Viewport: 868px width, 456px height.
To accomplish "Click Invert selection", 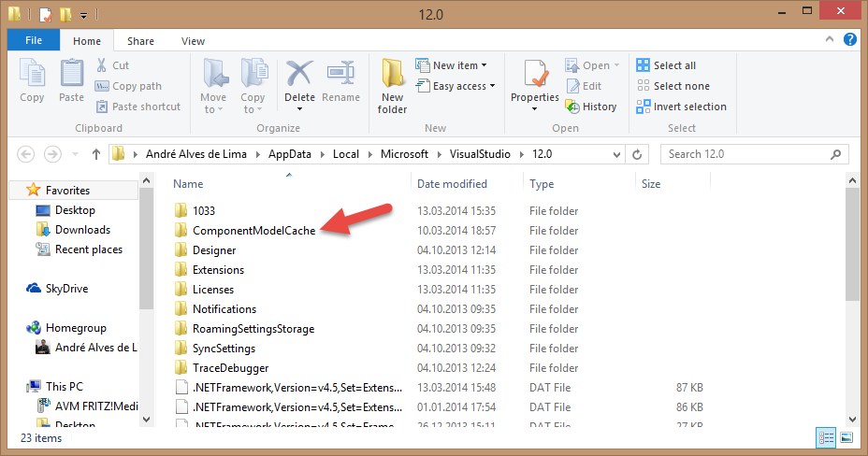I will [682, 107].
